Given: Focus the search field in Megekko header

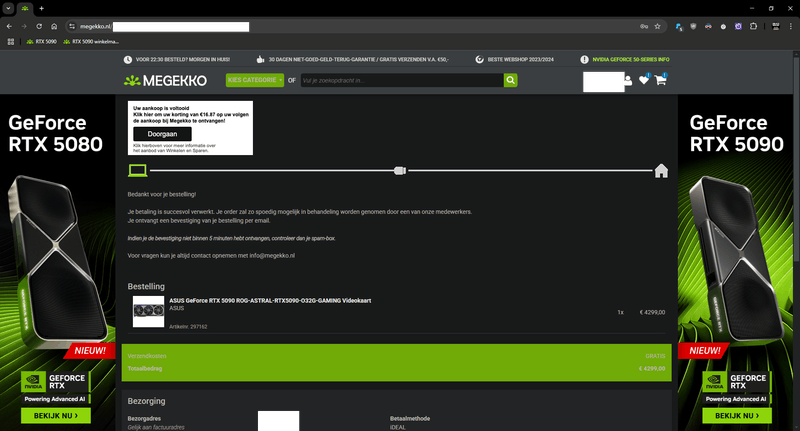Looking at the screenshot, I should point(402,80).
